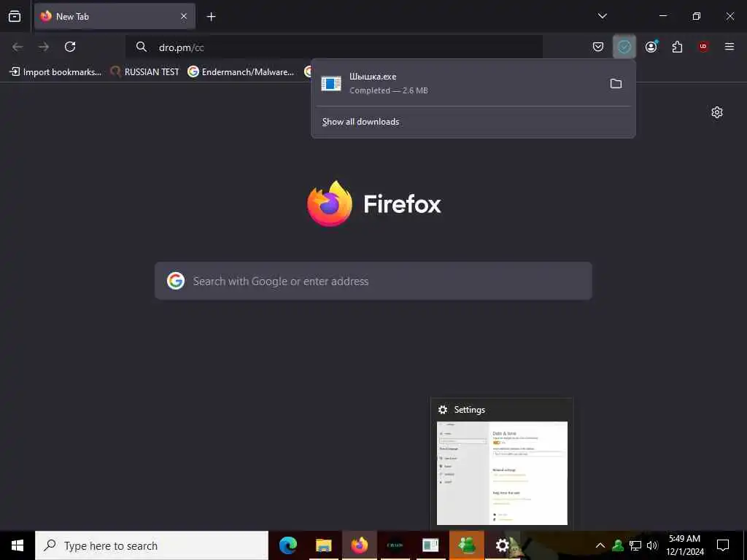
Task: Click the search magnifier in address bar
Action: (142, 47)
